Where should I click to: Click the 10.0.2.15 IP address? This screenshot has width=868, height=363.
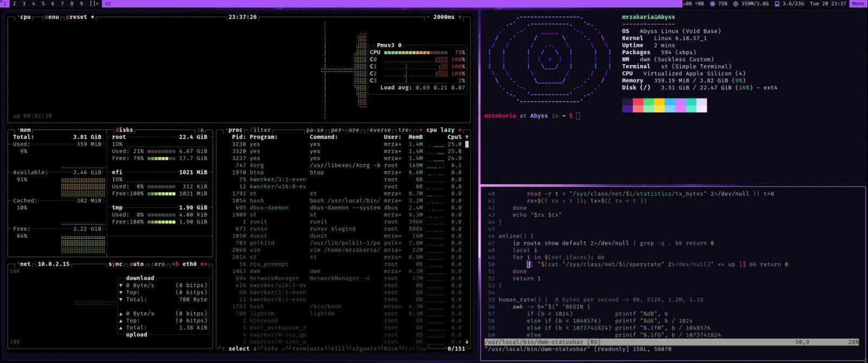click(x=54, y=264)
